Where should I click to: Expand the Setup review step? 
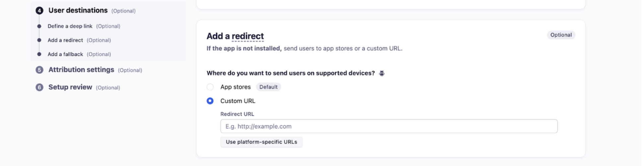click(x=70, y=87)
